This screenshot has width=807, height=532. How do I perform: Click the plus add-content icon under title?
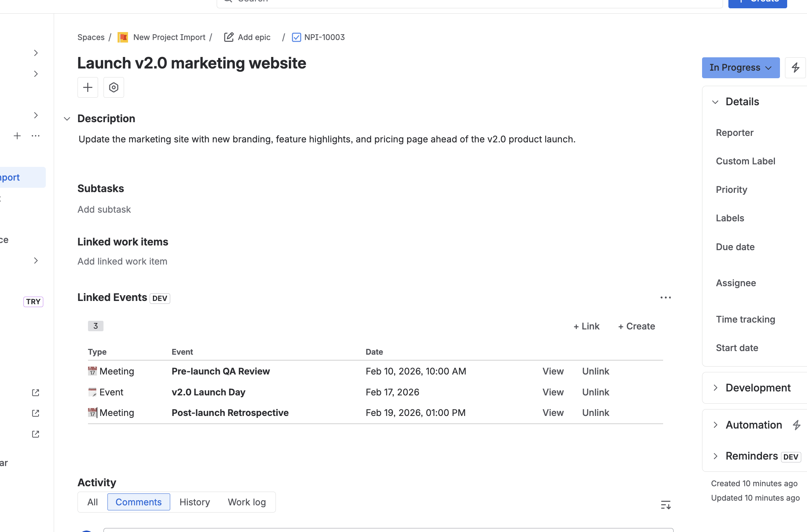point(88,87)
